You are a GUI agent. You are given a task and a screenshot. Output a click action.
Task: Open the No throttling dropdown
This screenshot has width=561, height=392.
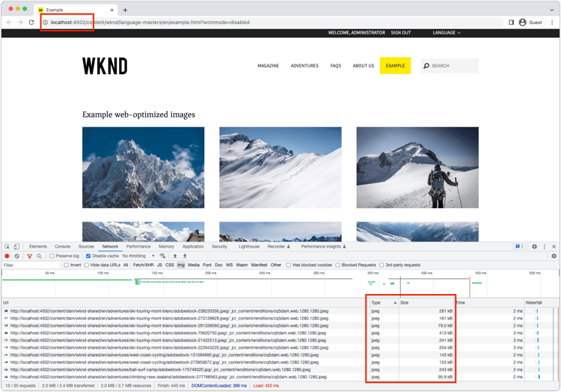pyautogui.click(x=138, y=256)
